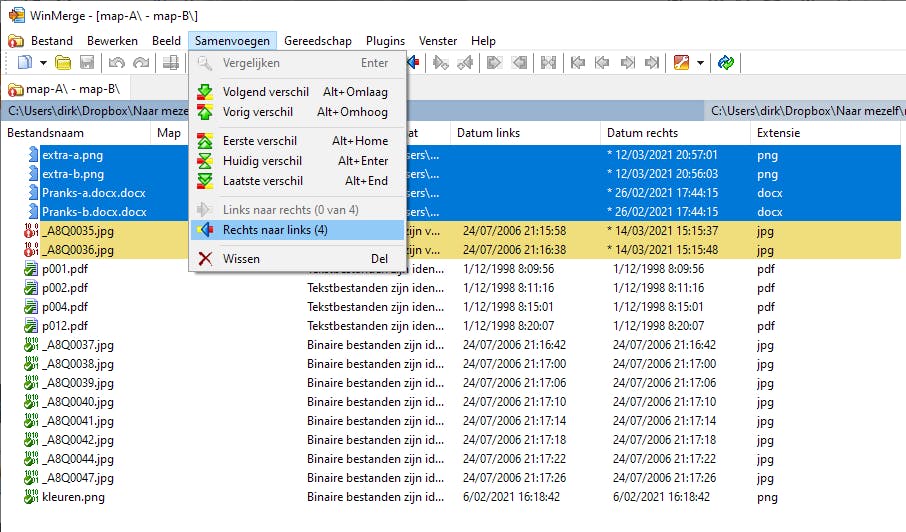The width and height of the screenshot is (906, 532).
Task: Close the open Samenvoegen menu
Action: (x=232, y=41)
